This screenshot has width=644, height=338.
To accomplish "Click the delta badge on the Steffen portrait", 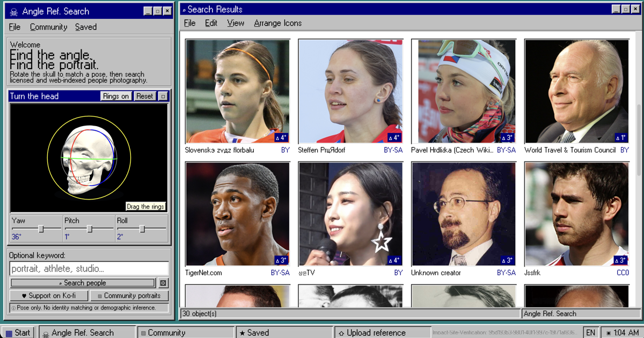I will coord(394,138).
